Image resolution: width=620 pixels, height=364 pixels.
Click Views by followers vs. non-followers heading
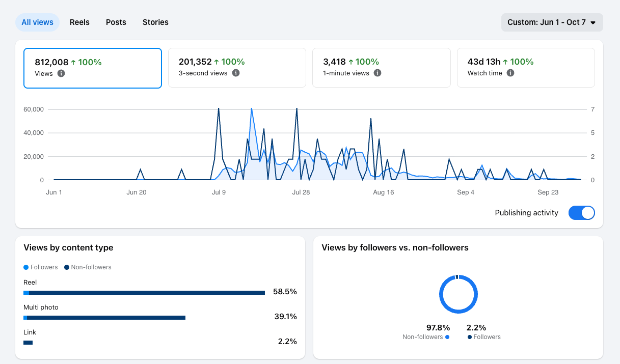[x=395, y=248]
